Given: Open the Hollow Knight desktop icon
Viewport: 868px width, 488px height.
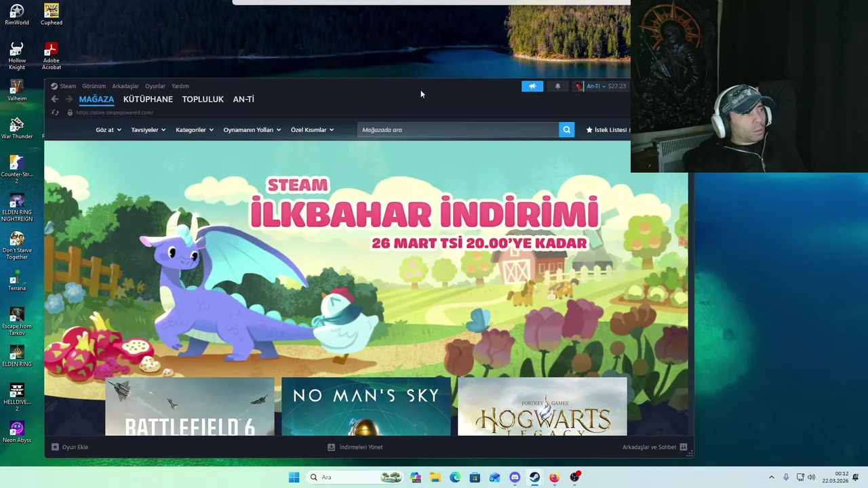Looking at the screenshot, I should click(x=17, y=56).
